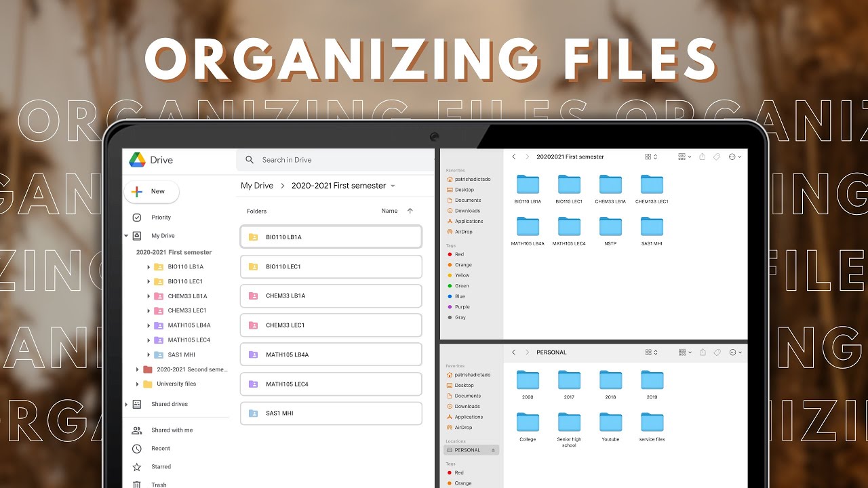Click Share icon in First semester Finder window
This screenshot has width=868, height=488.
point(703,157)
